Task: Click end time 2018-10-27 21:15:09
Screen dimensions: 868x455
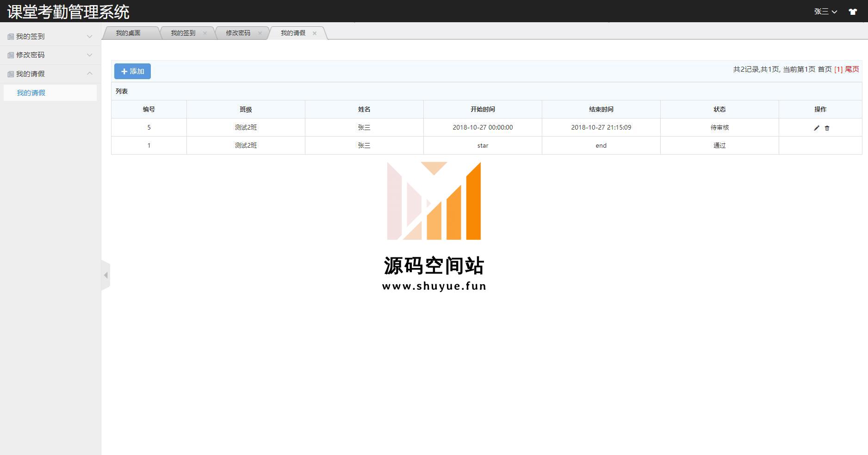Action: pos(601,127)
